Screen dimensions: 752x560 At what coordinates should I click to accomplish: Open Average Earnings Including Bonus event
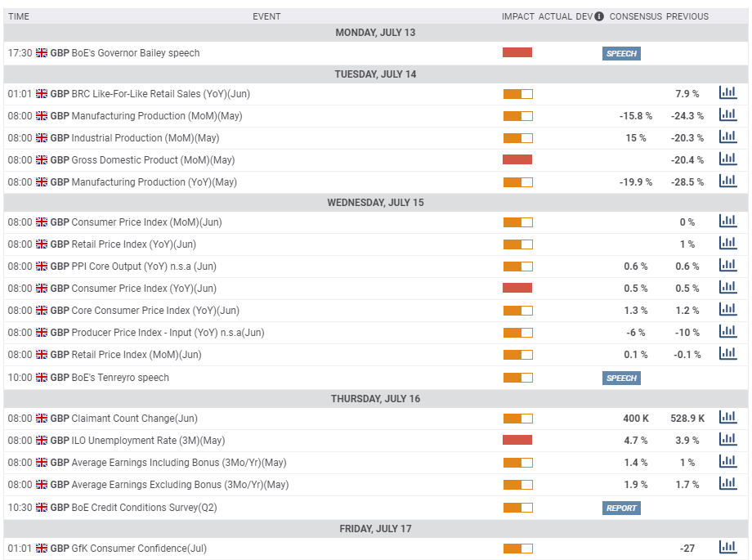[168, 463]
